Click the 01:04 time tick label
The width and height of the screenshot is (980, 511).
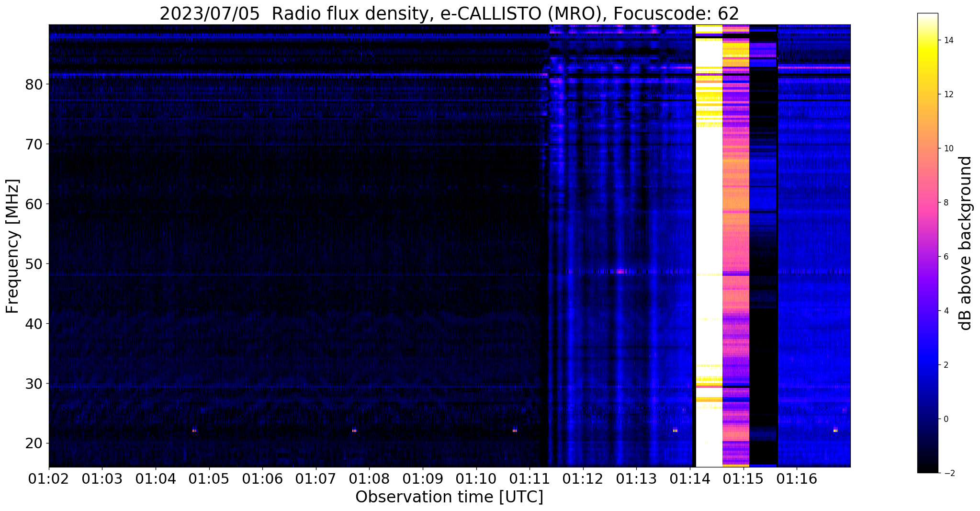[155, 478]
